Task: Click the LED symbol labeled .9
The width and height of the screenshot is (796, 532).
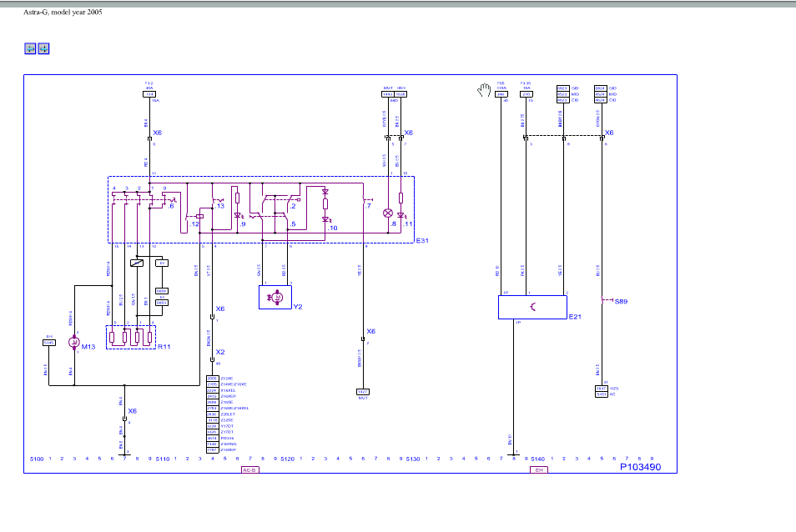Action: point(237,215)
